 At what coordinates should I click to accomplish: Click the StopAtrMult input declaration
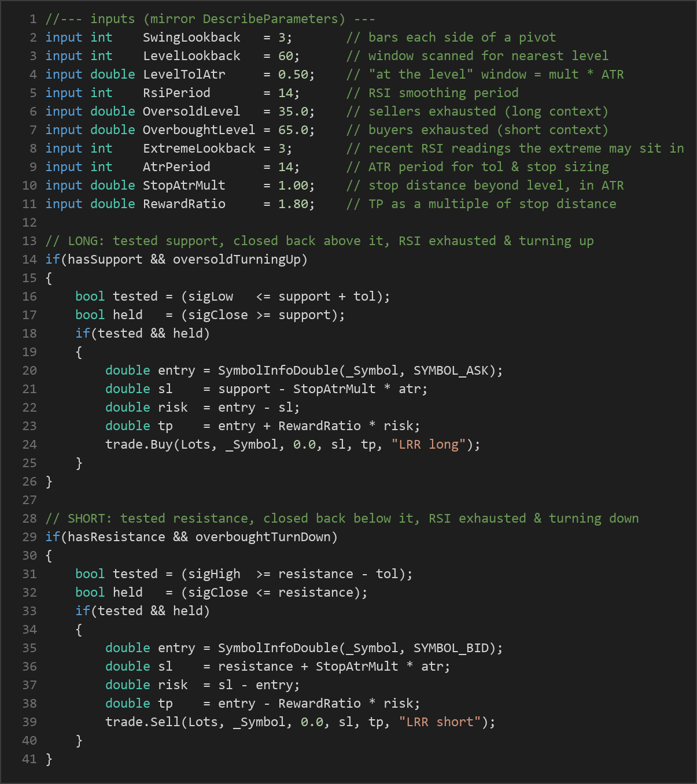click(x=180, y=185)
